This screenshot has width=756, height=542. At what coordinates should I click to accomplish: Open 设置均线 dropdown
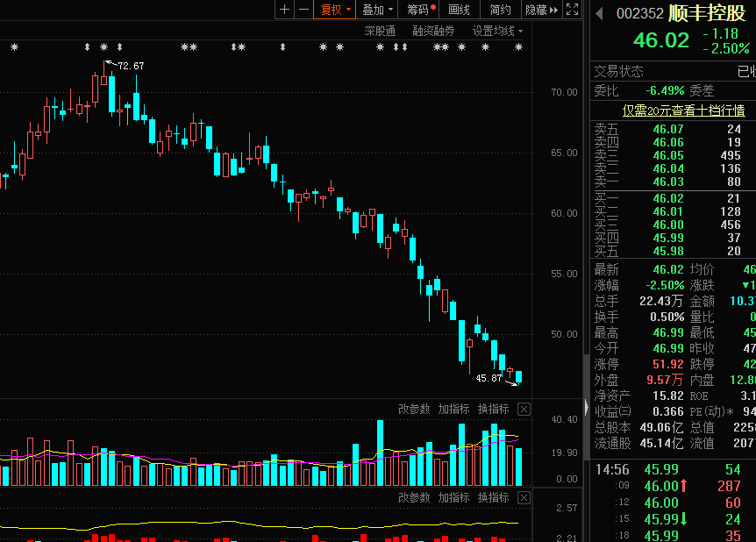[x=497, y=32]
